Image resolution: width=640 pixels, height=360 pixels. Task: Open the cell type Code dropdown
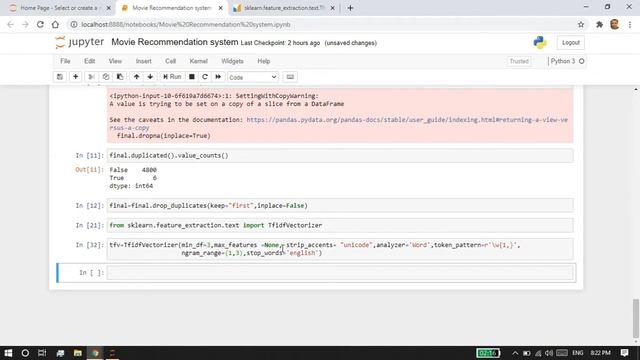(253, 77)
